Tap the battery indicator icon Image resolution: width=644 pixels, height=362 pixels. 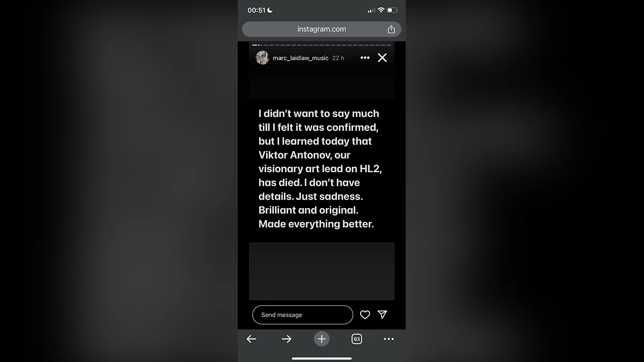(392, 10)
